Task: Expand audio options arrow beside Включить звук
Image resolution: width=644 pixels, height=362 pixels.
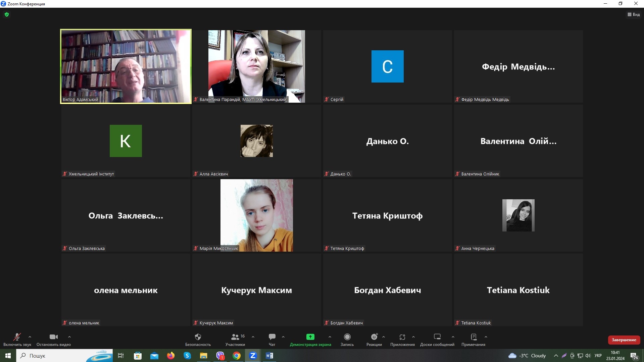Action: [30, 337]
